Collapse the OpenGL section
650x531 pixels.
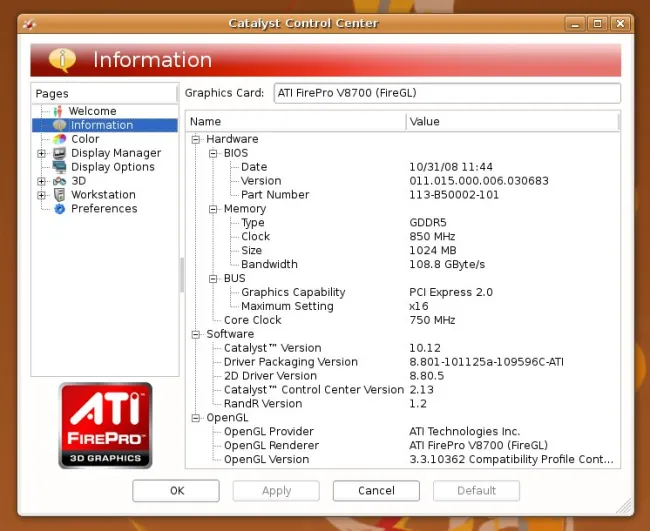196,418
